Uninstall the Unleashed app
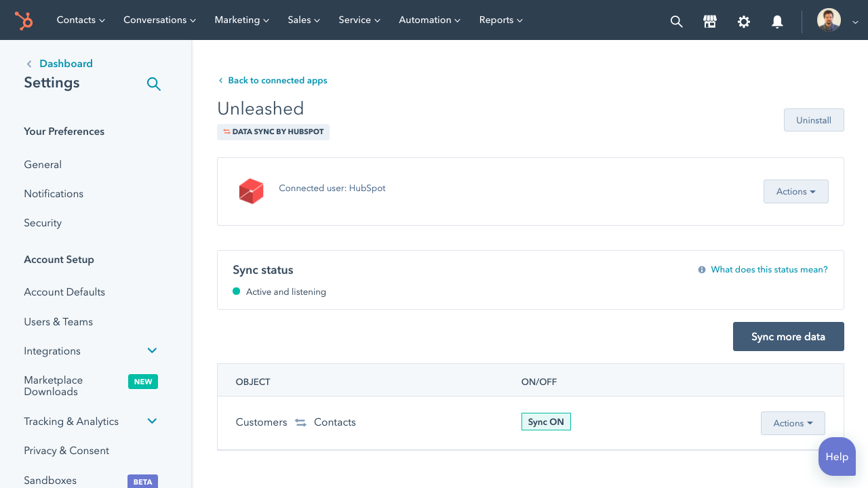This screenshot has height=488, width=868. [814, 120]
